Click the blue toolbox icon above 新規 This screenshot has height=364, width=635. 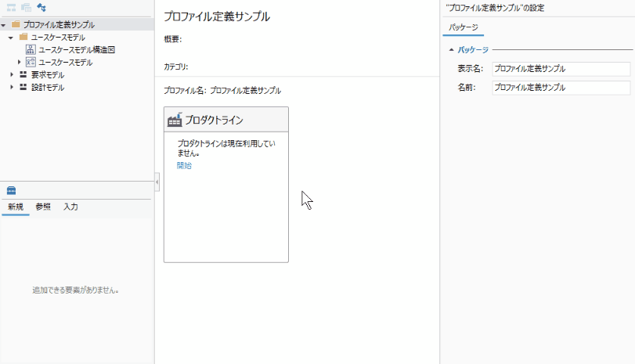point(11,190)
